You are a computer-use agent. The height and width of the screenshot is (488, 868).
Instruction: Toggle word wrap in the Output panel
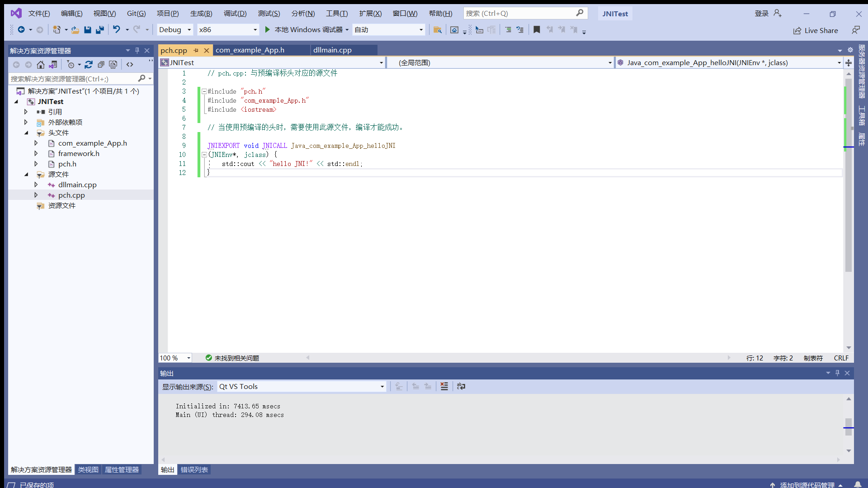pyautogui.click(x=461, y=386)
